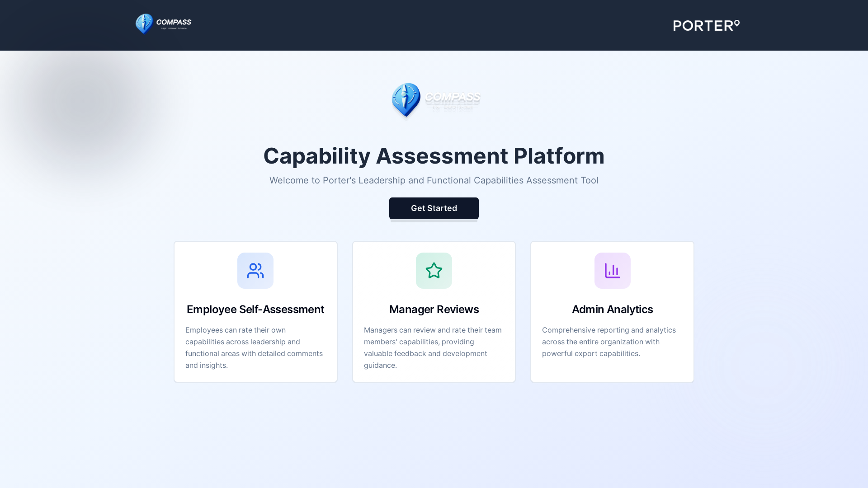Click the Capability Assessment Platform heading

click(x=434, y=156)
